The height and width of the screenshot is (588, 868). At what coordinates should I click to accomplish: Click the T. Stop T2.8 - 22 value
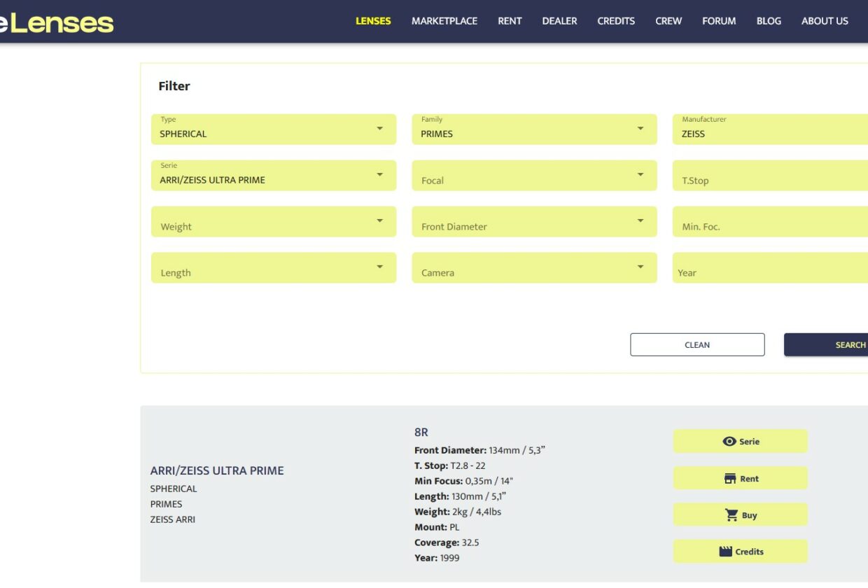[x=468, y=465]
